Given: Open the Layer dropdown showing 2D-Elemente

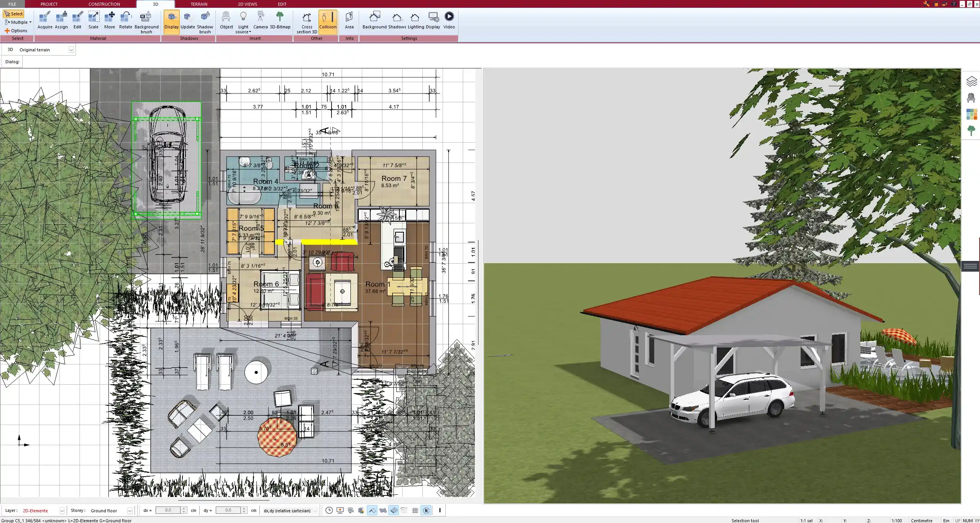Looking at the screenshot, I should pos(61,510).
